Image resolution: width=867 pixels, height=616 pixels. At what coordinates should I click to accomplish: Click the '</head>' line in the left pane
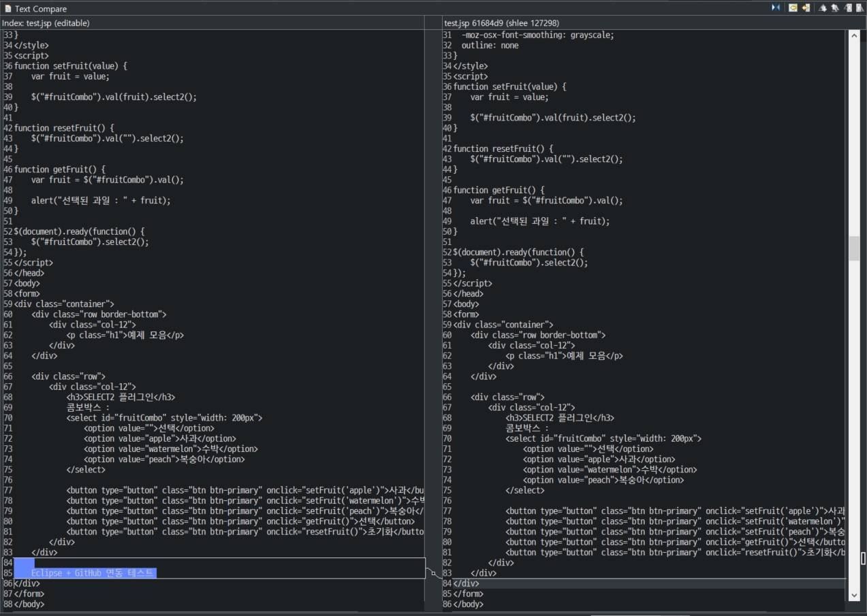click(29, 273)
